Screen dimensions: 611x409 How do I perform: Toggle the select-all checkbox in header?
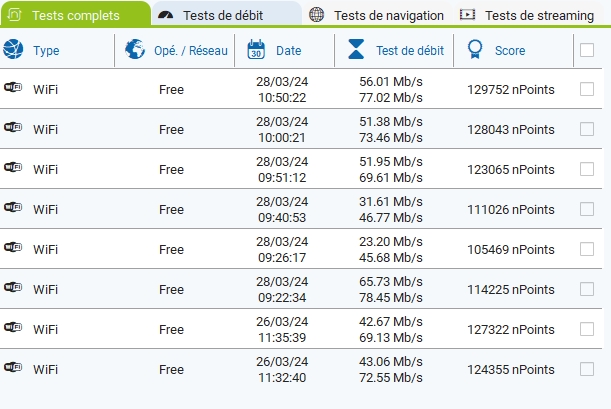tap(587, 50)
